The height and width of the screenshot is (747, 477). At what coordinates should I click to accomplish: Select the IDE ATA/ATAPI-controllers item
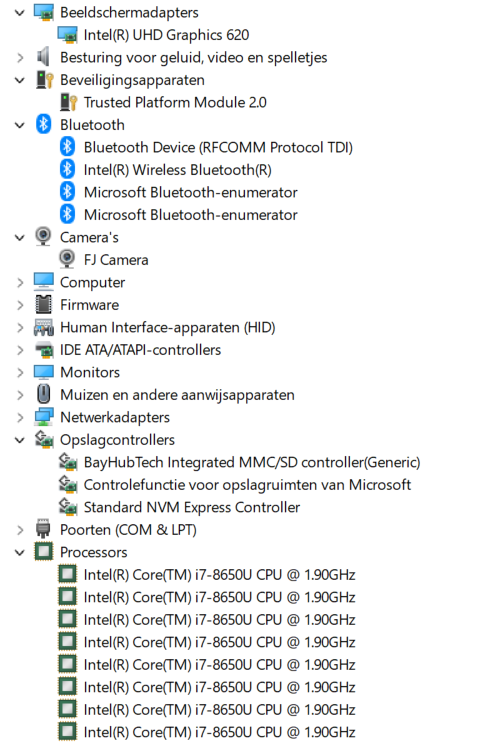pyautogui.click(x=141, y=350)
